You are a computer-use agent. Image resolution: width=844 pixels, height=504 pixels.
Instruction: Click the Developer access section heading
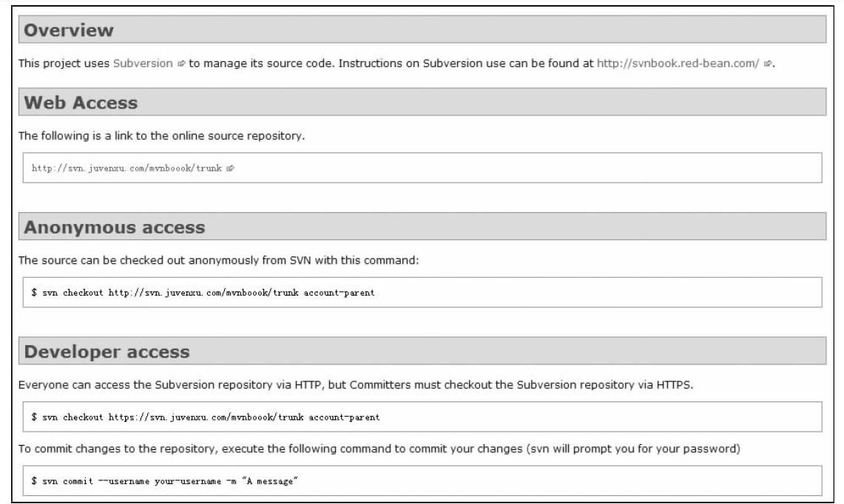(107, 353)
